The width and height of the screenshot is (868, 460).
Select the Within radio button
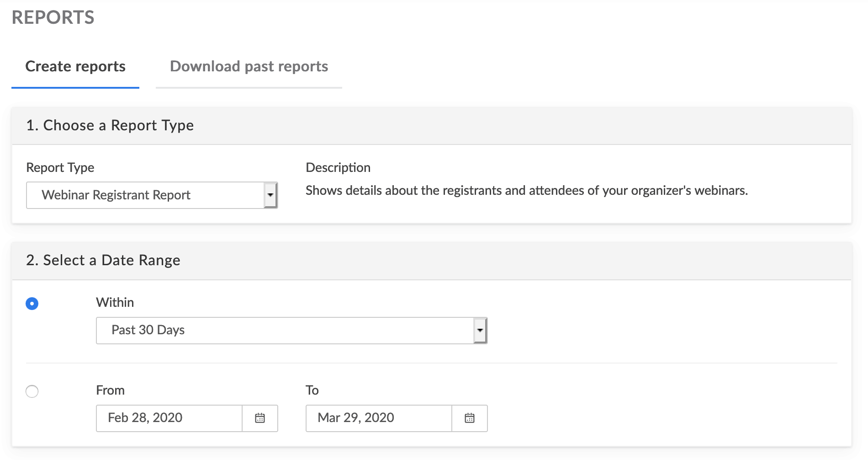pyautogui.click(x=32, y=303)
